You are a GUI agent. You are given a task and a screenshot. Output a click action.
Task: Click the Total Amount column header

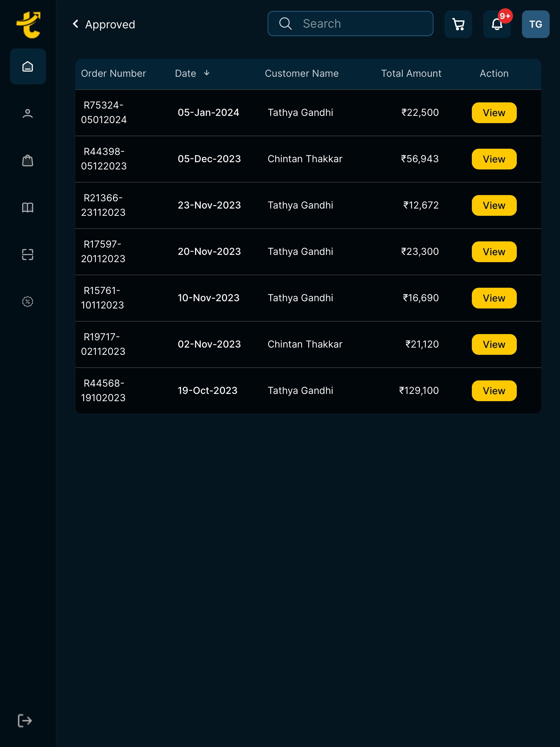411,73
